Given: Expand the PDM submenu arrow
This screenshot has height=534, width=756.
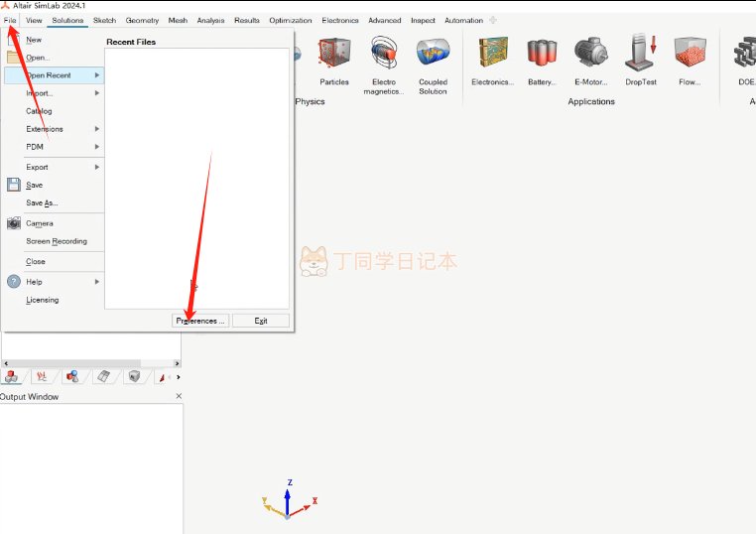Looking at the screenshot, I should click(97, 147).
